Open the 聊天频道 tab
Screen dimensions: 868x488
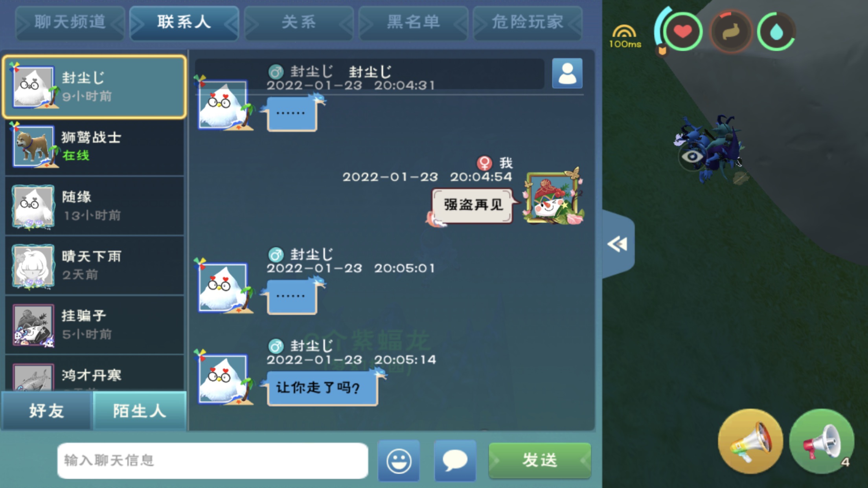click(x=70, y=22)
